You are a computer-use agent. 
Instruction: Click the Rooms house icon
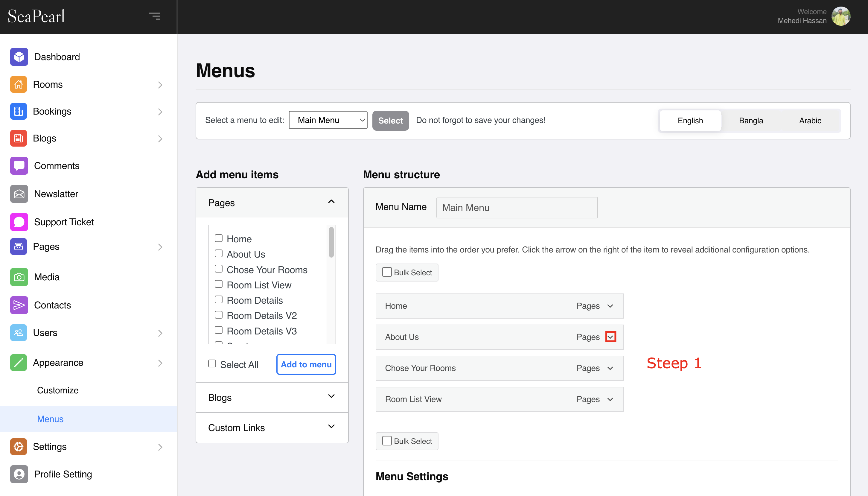19,84
